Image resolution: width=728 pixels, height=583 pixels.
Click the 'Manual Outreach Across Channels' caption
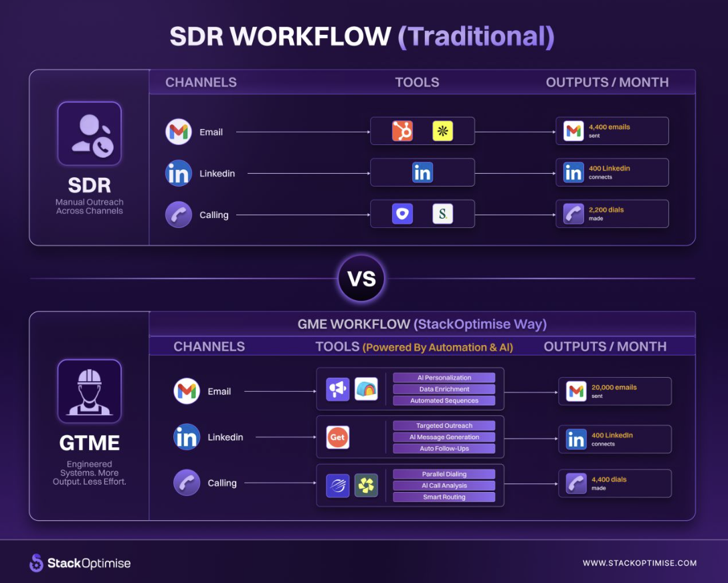click(x=90, y=207)
